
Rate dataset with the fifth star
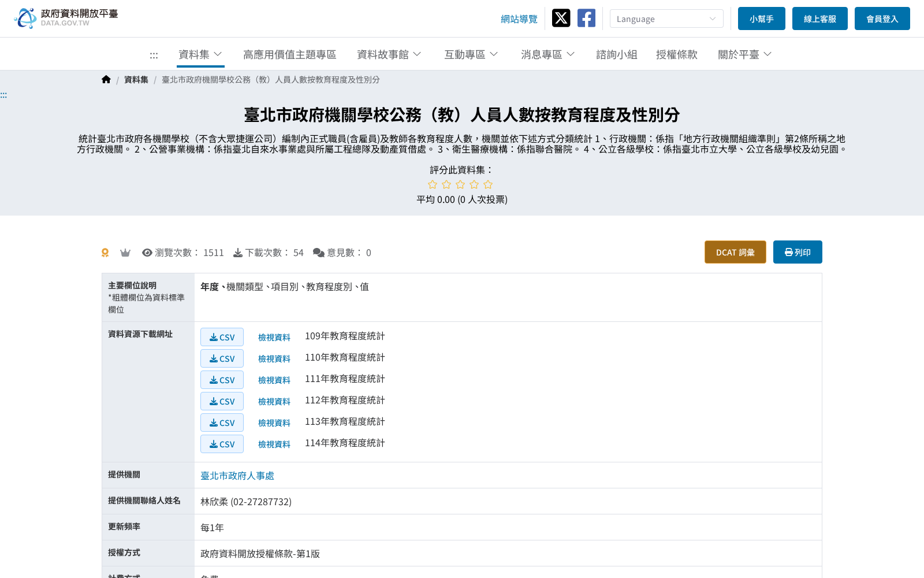coord(488,184)
